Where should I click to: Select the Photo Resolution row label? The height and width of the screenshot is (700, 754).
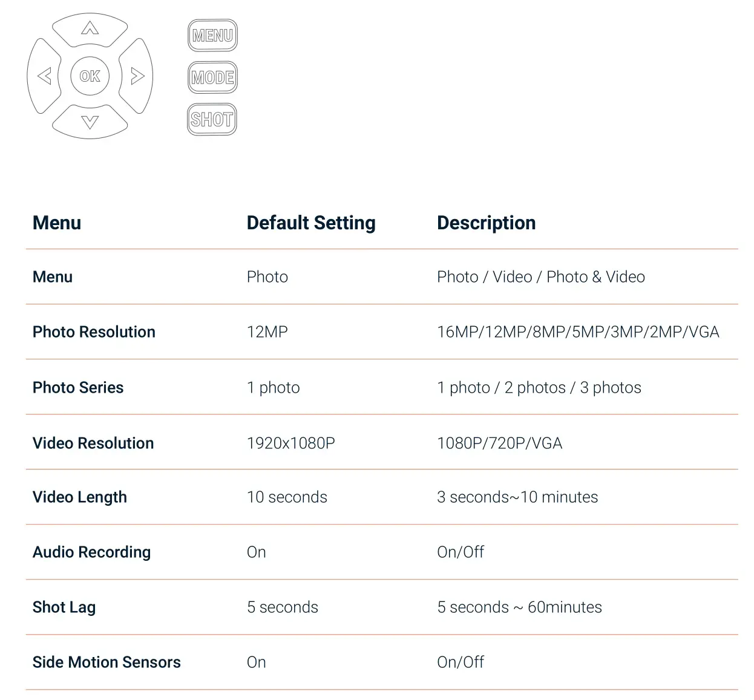[x=94, y=332]
